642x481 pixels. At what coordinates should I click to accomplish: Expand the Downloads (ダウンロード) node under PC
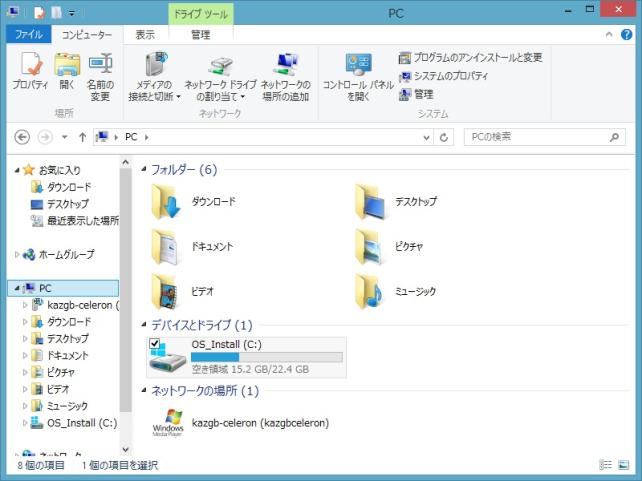pos(25,322)
